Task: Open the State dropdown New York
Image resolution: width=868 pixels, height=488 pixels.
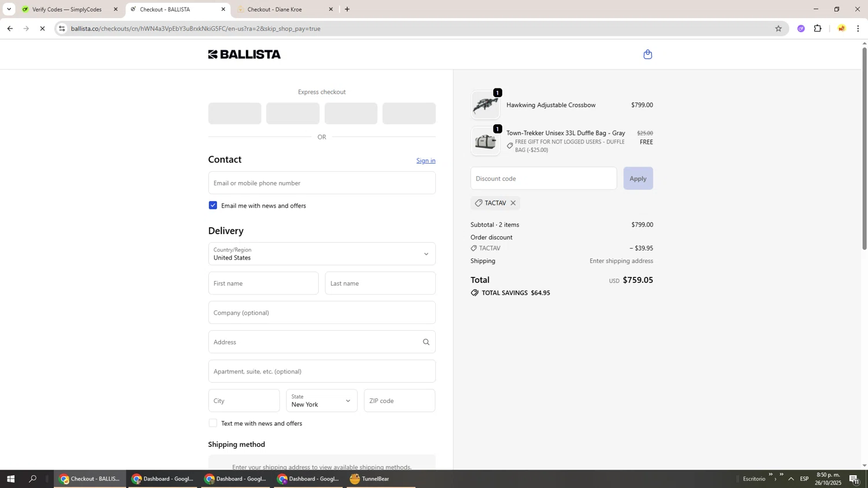Action: tap(322, 401)
